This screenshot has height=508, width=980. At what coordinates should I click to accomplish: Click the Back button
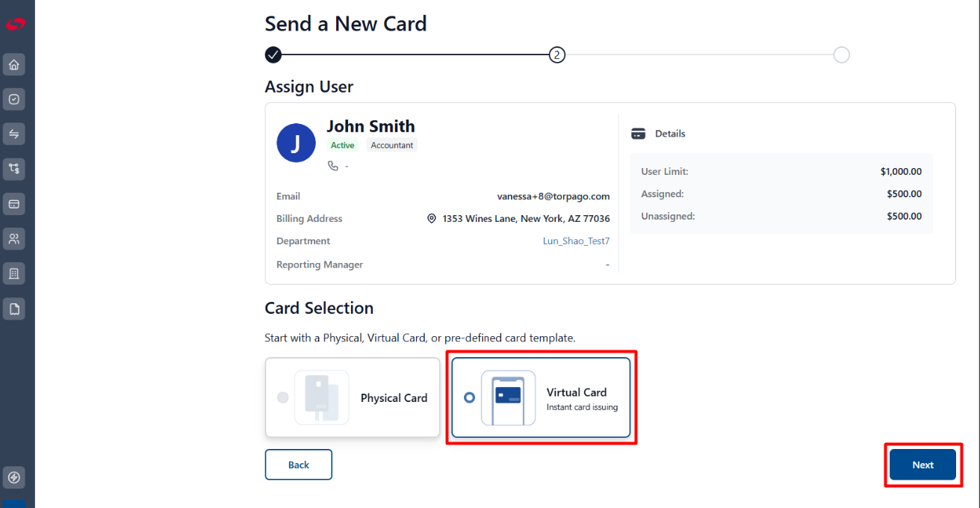tap(298, 465)
